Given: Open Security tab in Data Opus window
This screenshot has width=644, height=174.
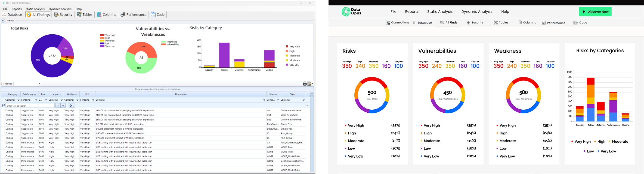Looking at the screenshot, I should tap(475, 23).
